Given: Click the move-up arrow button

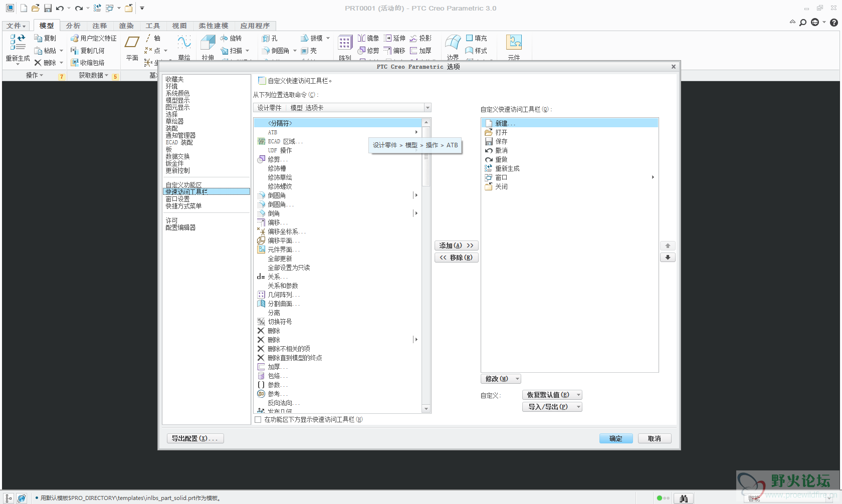Looking at the screenshot, I should 668,245.
